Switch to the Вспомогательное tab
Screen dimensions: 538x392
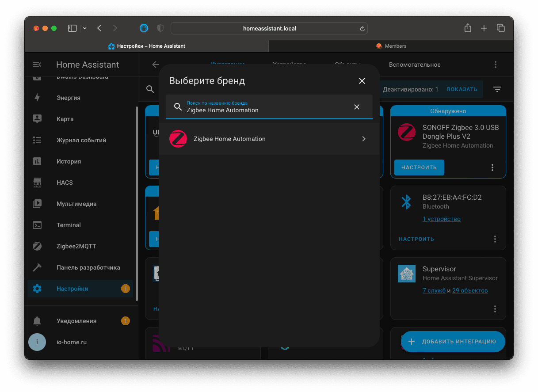(x=415, y=65)
